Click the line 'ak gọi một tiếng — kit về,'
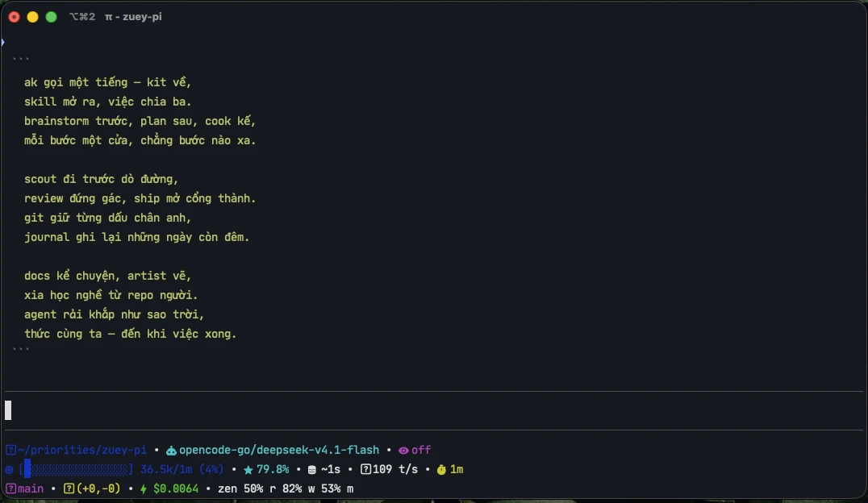This screenshot has height=503, width=868. pos(107,82)
